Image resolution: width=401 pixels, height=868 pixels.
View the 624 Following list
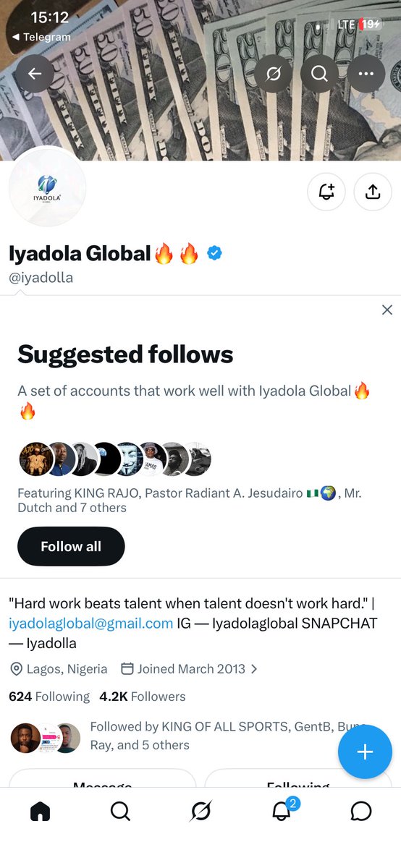(x=49, y=697)
